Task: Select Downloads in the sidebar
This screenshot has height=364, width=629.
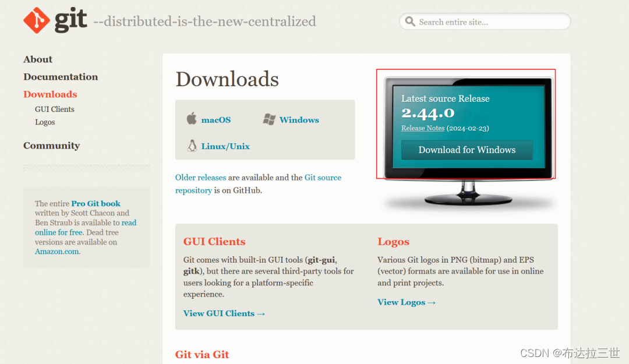Action: [50, 94]
